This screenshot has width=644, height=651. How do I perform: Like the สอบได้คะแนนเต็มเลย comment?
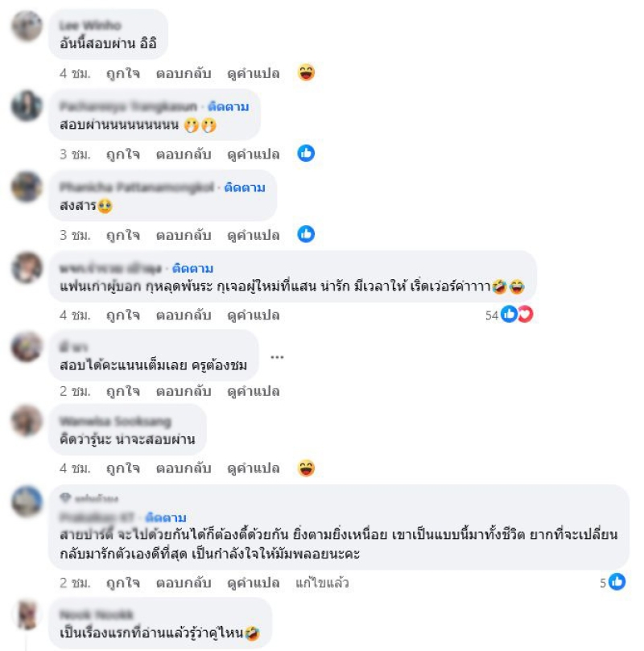point(123,391)
